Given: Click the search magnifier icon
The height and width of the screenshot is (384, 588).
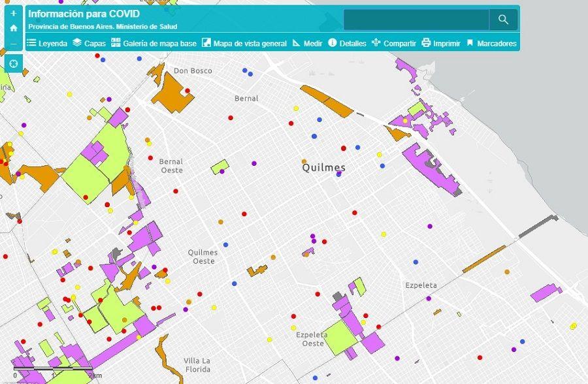Looking at the screenshot, I should click(x=503, y=20).
